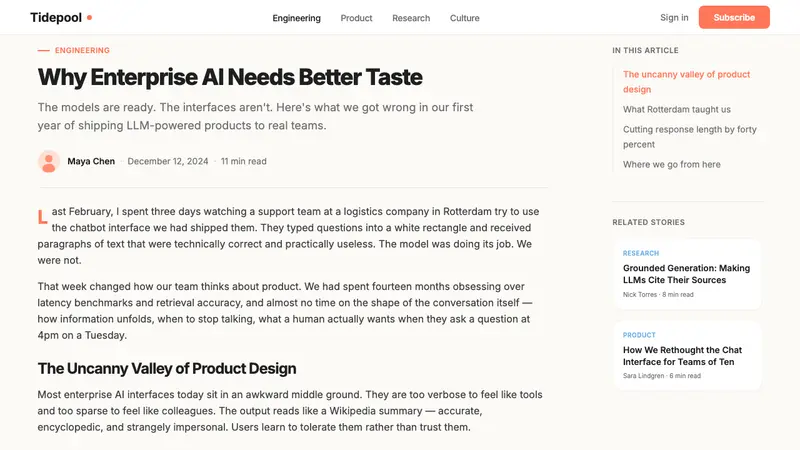
Task: Jump to Where we go from here
Action: pyautogui.click(x=671, y=164)
